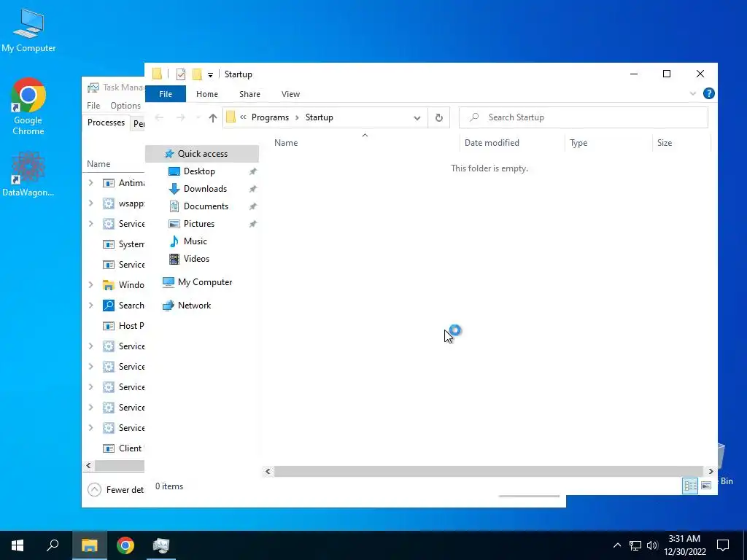The width and height of the screenshot is (747, 560).
Task: Open Music in navigation pane
Action: [195, 241]
